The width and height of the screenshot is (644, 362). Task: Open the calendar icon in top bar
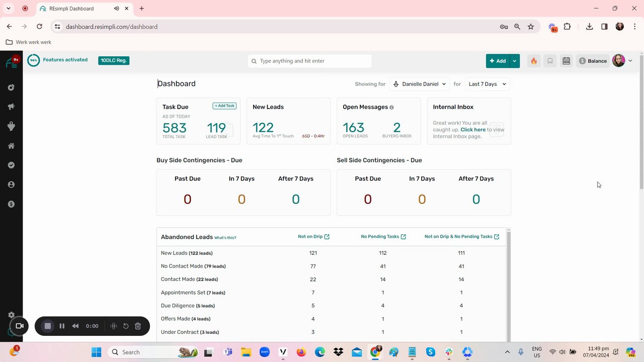(566, 61)
